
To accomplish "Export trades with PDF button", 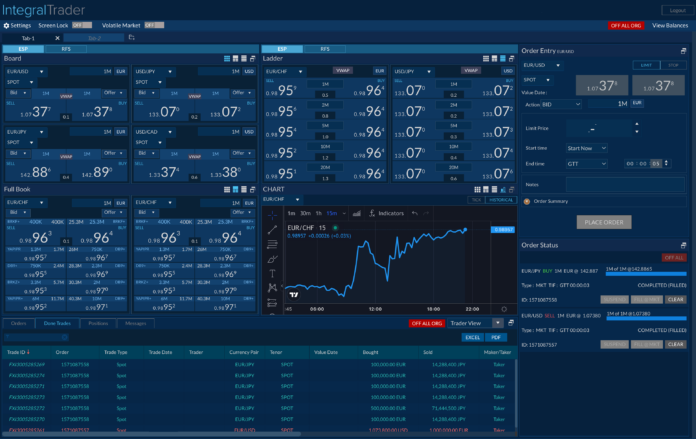I will (x=496, y=338).
